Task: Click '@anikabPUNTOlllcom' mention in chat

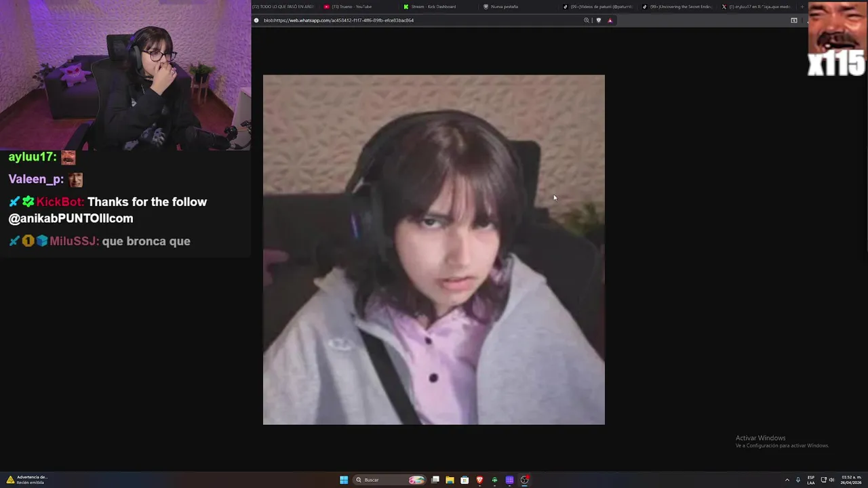Action: point(71,218)
